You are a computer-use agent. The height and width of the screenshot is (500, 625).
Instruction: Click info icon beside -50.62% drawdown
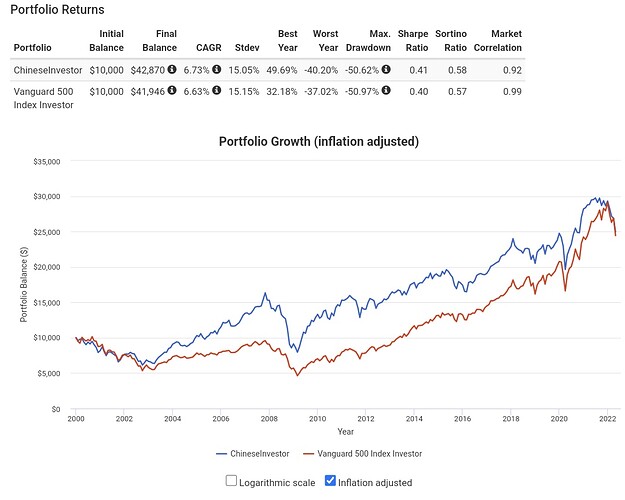(x=386, y=69)
